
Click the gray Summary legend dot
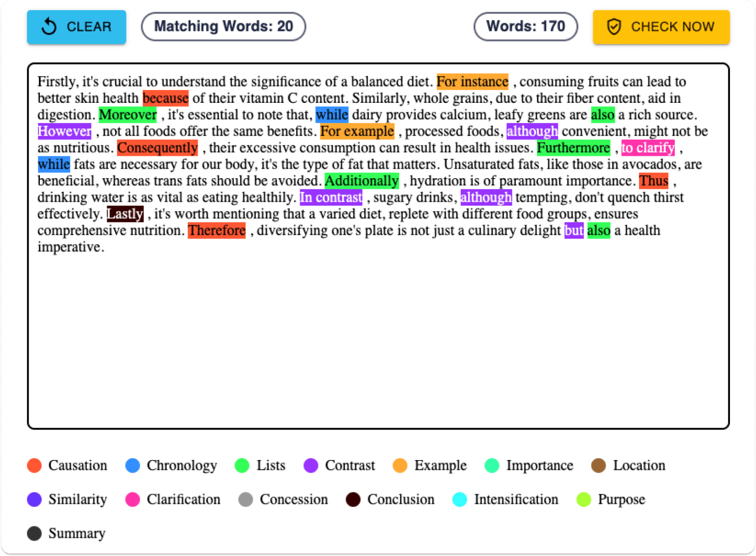click(34, 533)
